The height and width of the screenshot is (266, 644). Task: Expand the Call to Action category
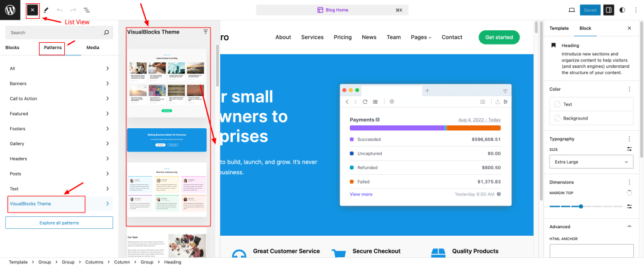(59, 99)
